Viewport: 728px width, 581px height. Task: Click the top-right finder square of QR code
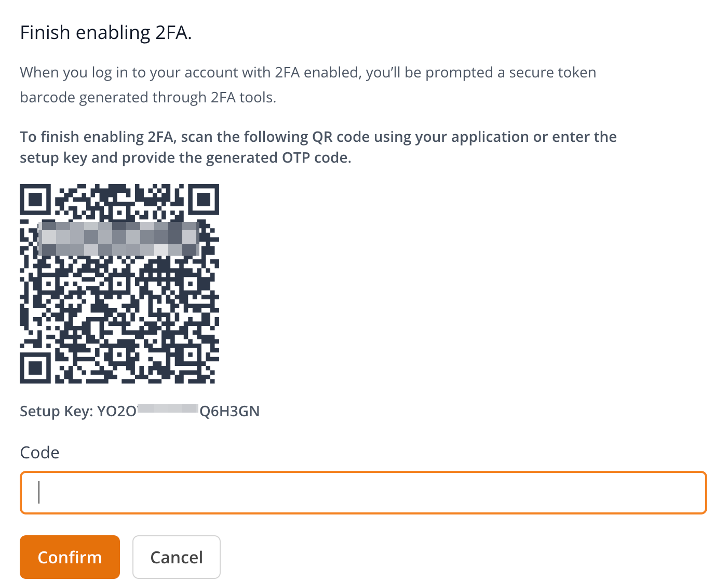click(x=204, y=200)
